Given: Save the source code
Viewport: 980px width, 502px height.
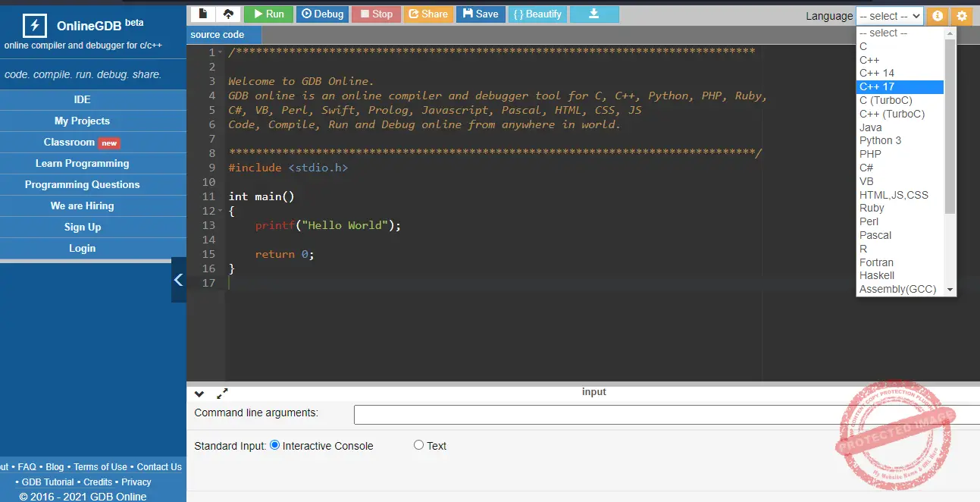Looking at the screenshot, I should coord(481,14).
